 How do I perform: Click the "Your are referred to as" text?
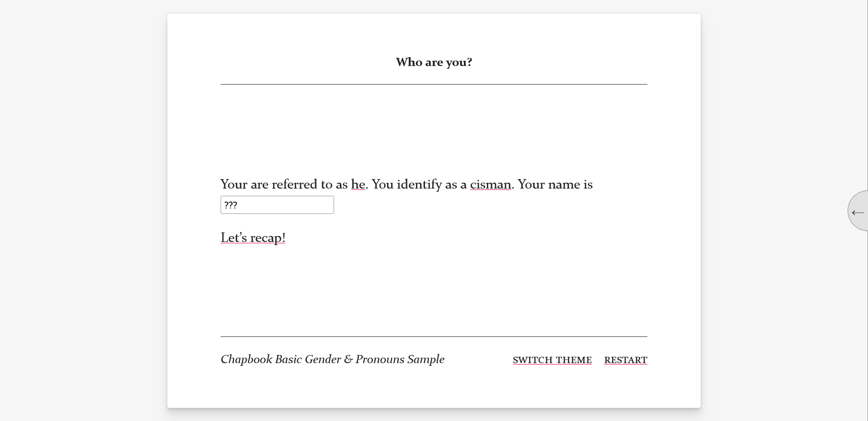(x=284, y=184)
